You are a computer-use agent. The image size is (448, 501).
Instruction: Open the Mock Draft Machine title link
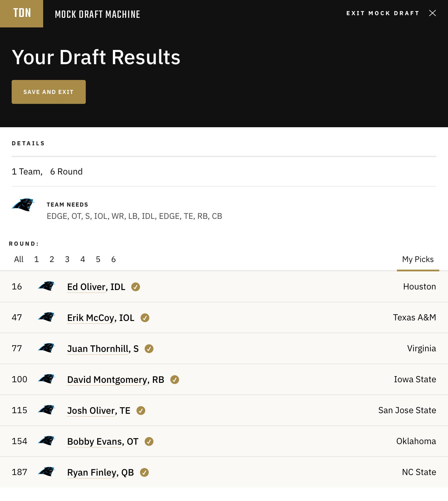(97, 14)
